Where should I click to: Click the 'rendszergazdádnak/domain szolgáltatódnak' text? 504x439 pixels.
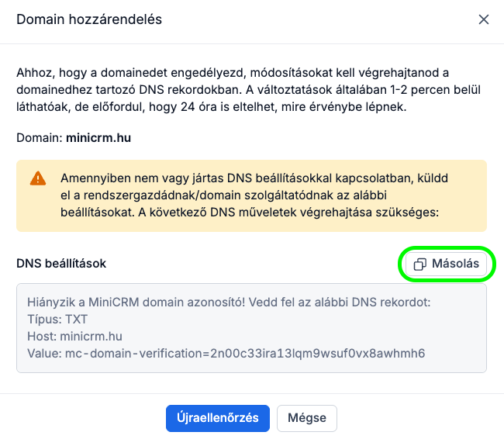(190, 195)
